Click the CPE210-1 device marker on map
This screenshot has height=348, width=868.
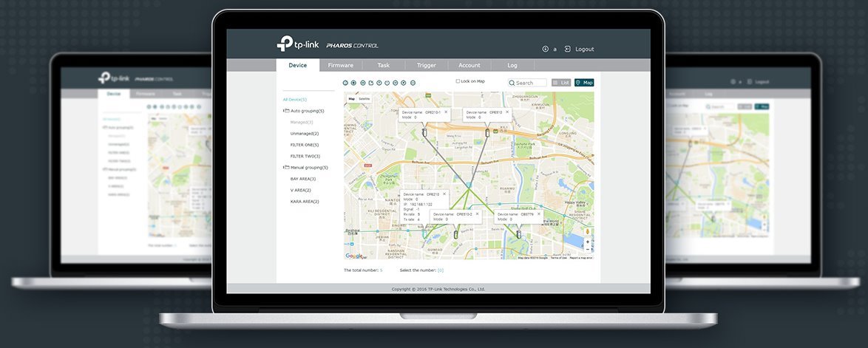[x=424, y=133]
